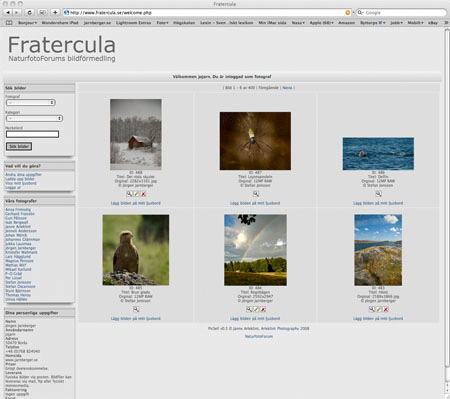Click pencil edit icon under red cottage photo
450x399 pixels.
[x=136, y=194]
